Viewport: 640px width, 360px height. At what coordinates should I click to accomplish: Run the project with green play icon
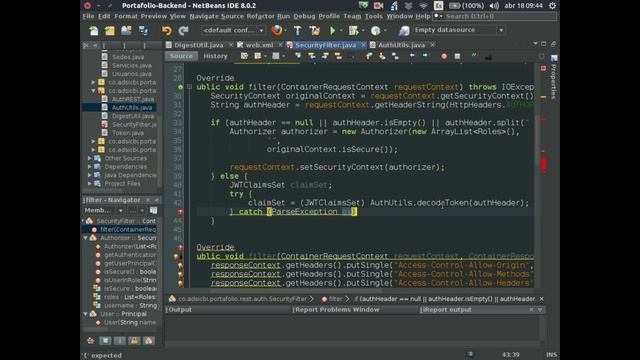pyautogui.click(x=333, y=31)
